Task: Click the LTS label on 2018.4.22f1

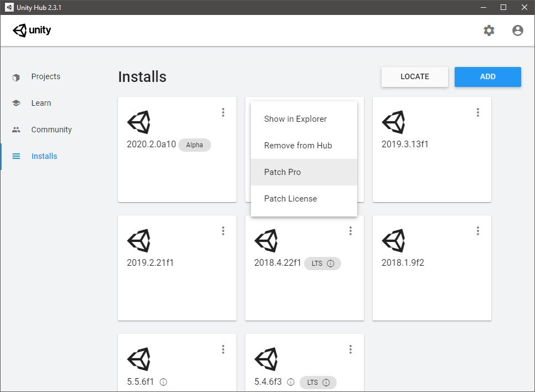Action: (317, 264)
